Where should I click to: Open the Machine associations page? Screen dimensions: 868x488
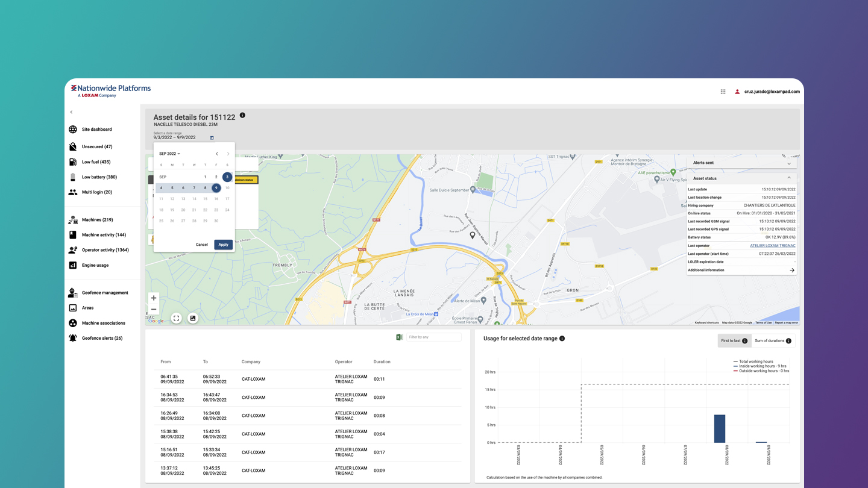pyautogui.click(x=104, y=323)
